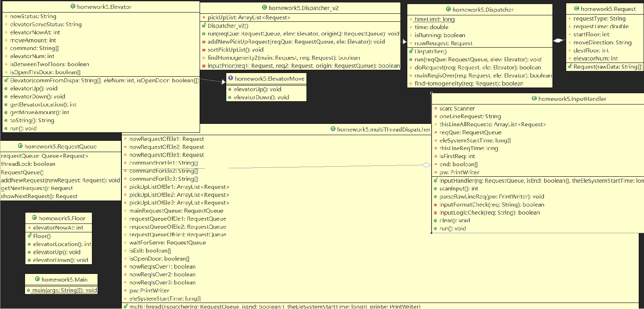Click the class icon of homework5.InputHandler
Viewport: 644px width, 309px height.
[x=534, y=98]
